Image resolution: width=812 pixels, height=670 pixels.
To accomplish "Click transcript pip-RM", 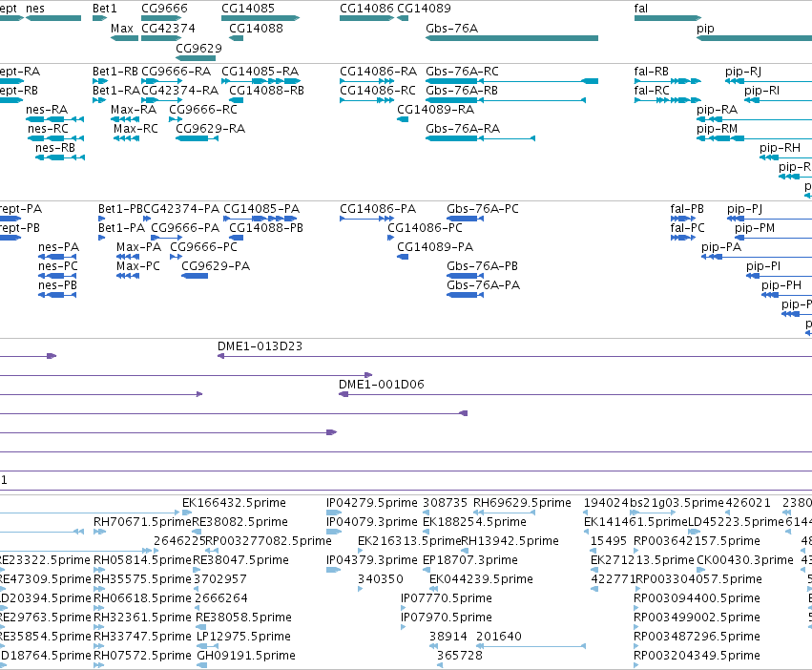I will click(717, 129).
